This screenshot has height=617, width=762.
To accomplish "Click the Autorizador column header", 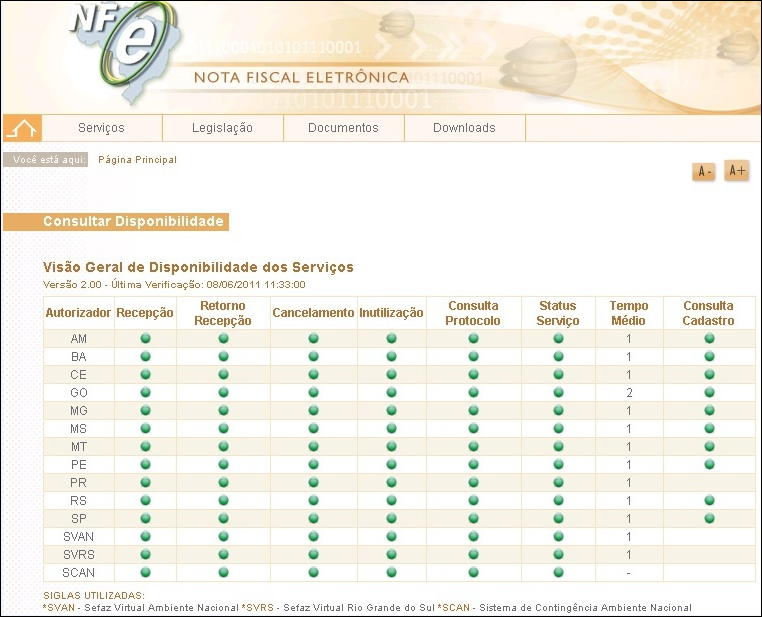I will (78, 313).
